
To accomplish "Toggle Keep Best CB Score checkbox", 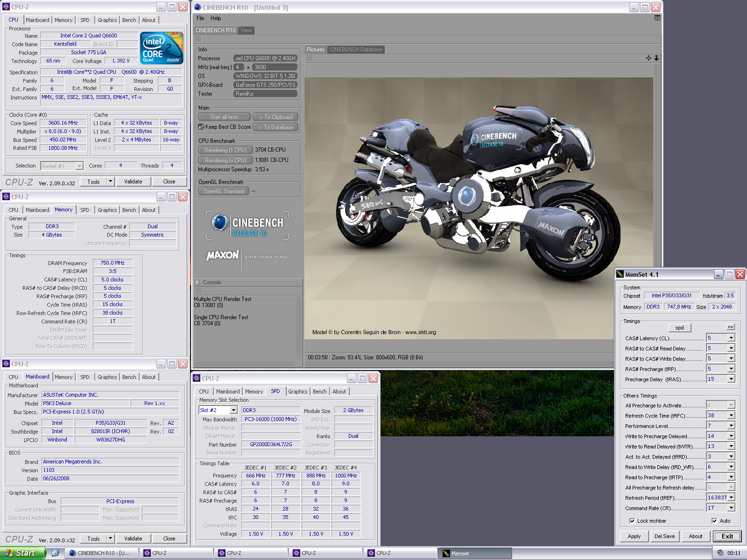I will (201, 127).
